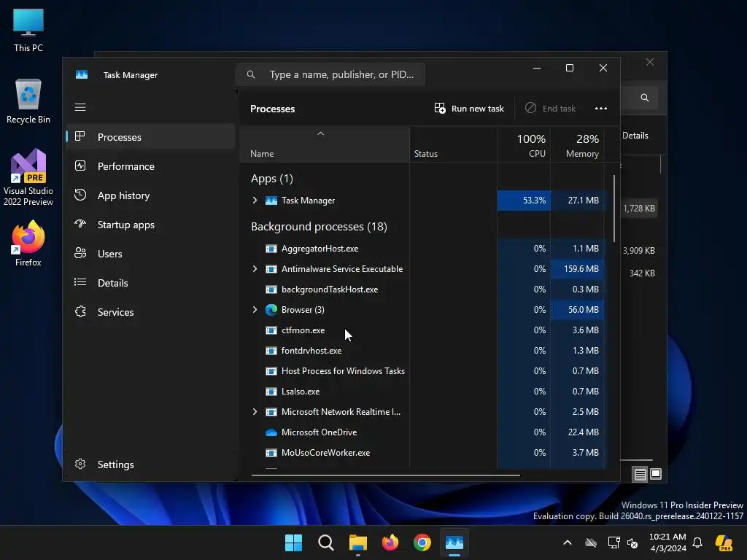Viewport: 747px width, 560px height.
Task: Expand Microsoft Network Realtime process group
Action: point(255,412)
